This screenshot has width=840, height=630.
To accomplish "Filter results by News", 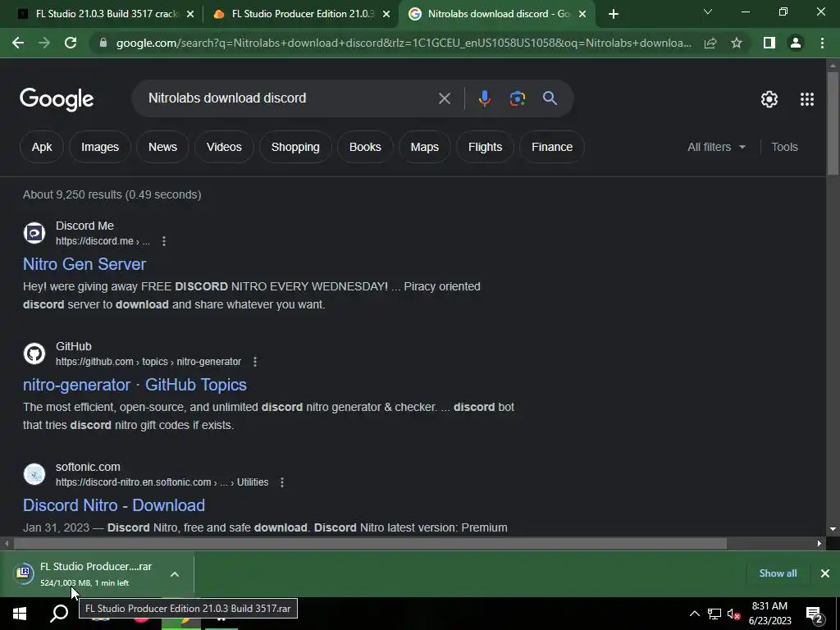I will coord(163,147).
